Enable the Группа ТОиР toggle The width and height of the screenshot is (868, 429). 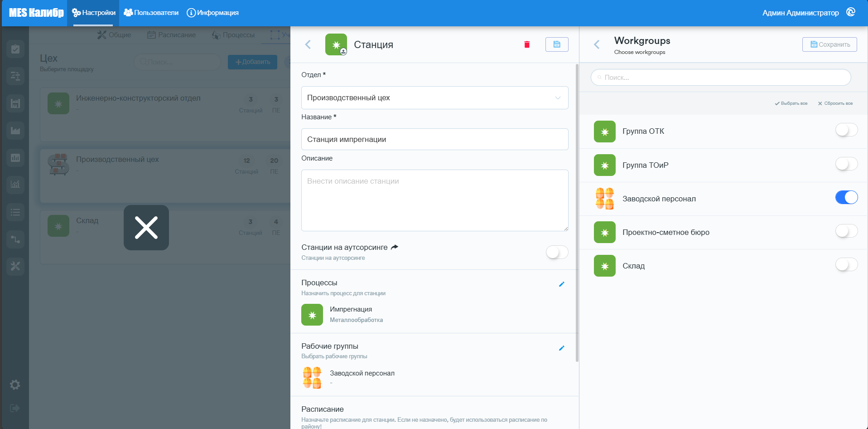click(x=846, y=164)
